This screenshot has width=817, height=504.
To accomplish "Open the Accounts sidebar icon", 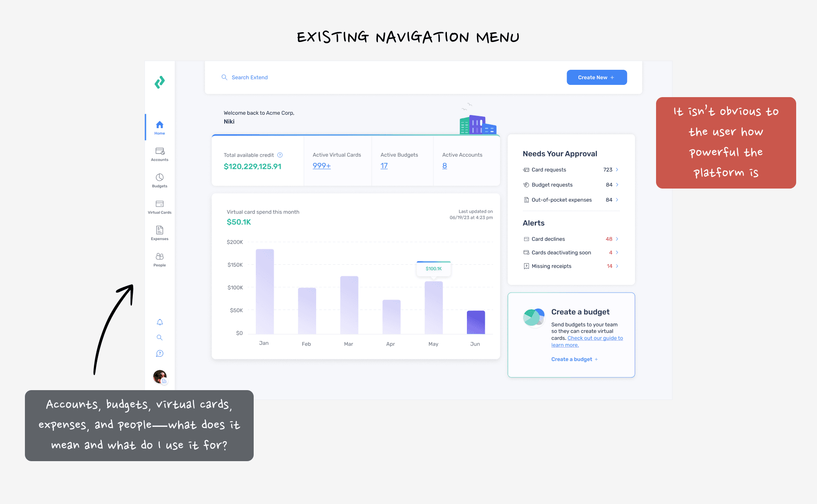I will coord(160,152).
